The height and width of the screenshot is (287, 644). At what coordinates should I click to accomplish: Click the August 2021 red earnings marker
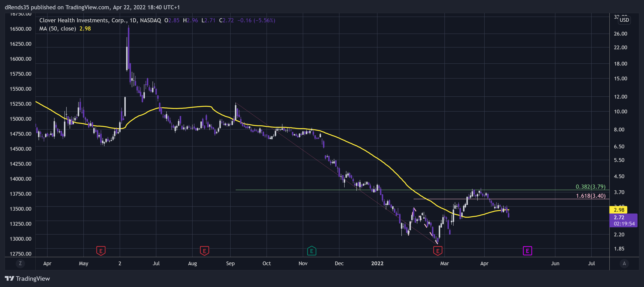pyautogui.click(x=204, y=251)
